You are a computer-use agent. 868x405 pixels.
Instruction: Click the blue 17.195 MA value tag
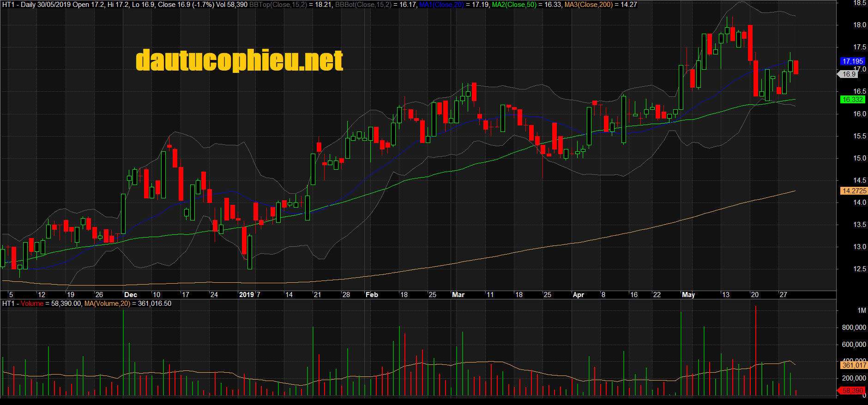point(852,61)
